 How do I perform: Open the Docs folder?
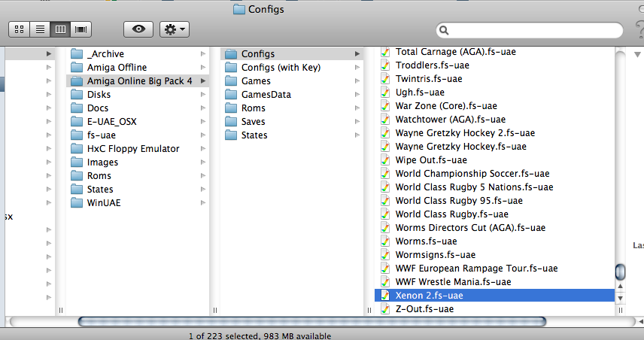[138, 108]
